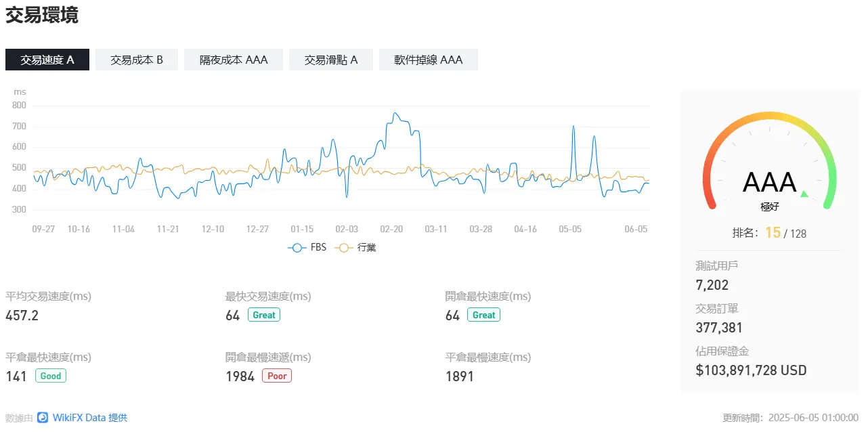Toggle the FBS series in chart legend
Viewport: 868px width, 432px height.
coord(307,248)
